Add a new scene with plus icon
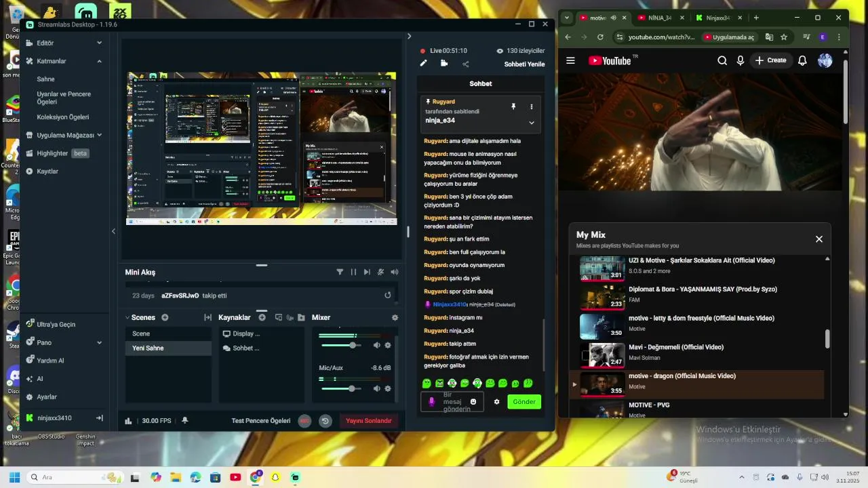The width and height of the screenshot is (868, 488). click(x=165, y=317)
